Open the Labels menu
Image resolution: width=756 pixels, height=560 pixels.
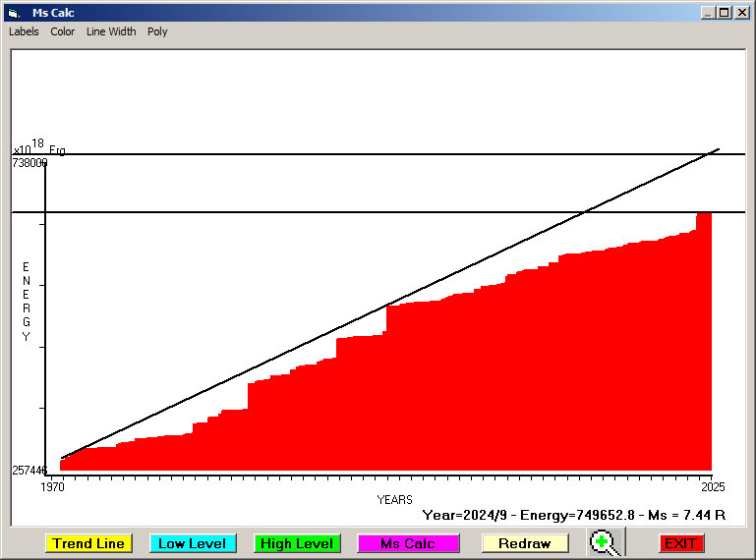tap(24, 31)
